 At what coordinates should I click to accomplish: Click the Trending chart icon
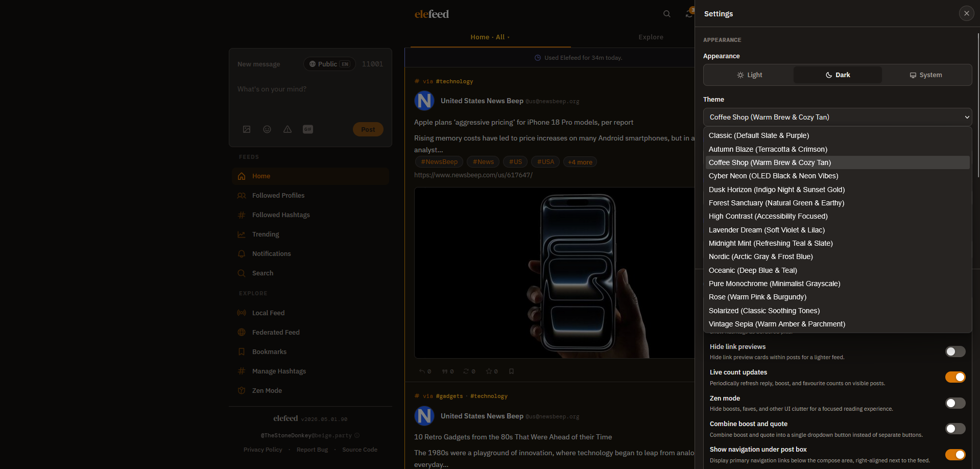242,235
